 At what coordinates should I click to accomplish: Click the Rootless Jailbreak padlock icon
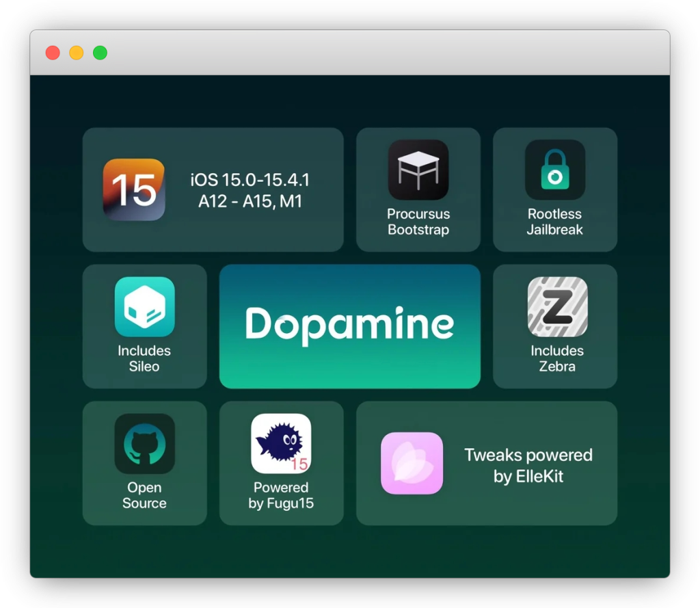click(x=555, y=170)
